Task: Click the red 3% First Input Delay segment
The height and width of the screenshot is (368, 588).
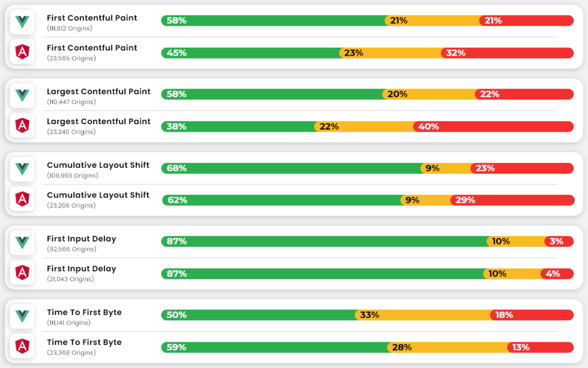Action: (559, 241)
